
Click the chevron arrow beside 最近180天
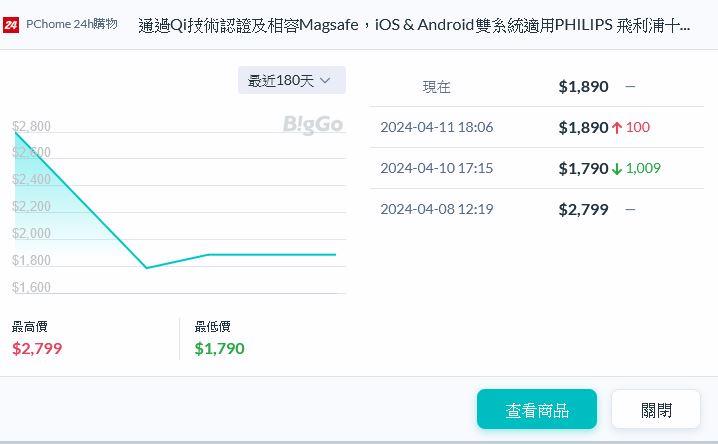click(x=325, y=81)
